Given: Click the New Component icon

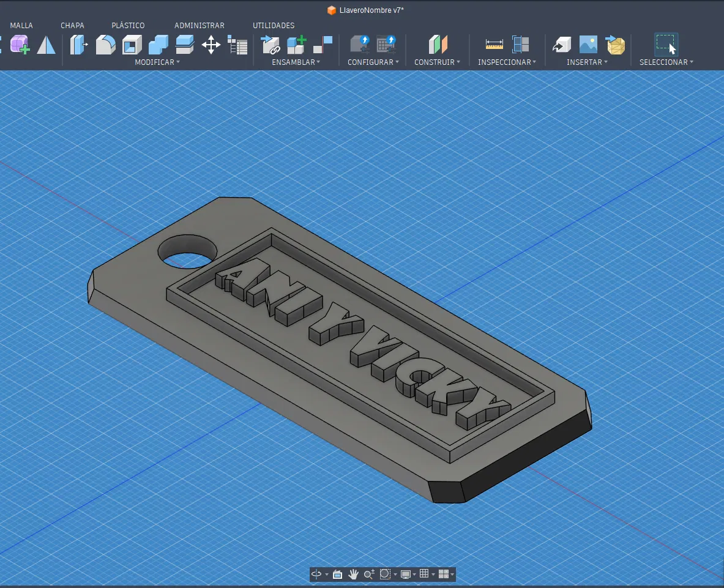Looking at the screenshot, I should click(x=296, y=45).
